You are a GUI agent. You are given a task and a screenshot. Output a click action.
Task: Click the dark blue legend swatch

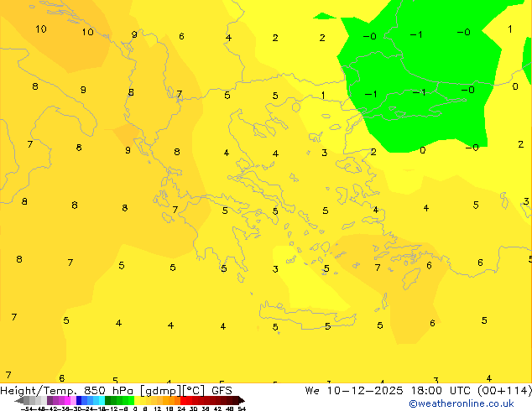(x=79, y=400)
